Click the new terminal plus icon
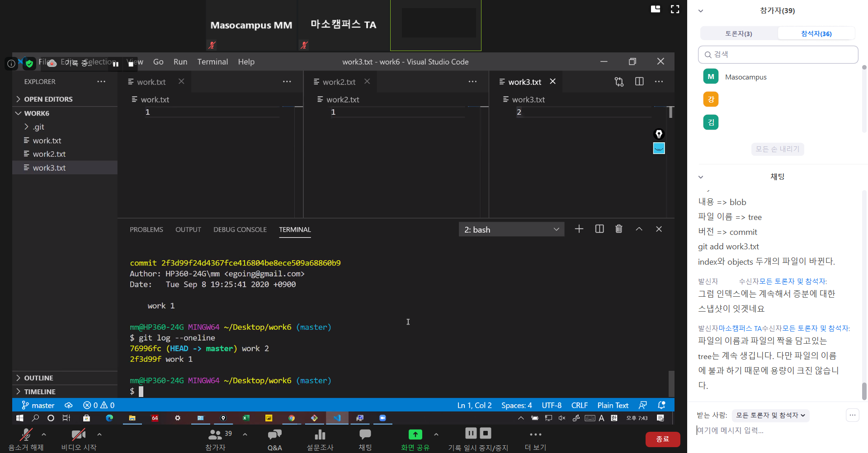 [579, 229]
